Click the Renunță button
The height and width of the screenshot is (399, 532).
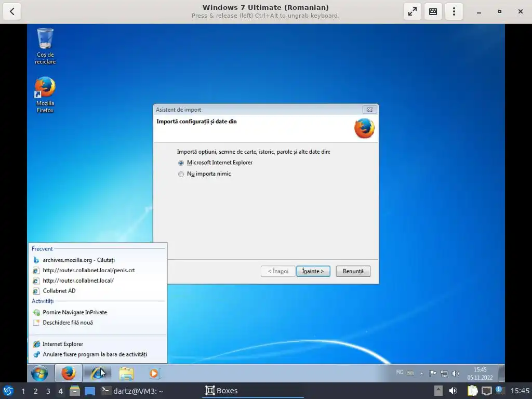(x=353, y=271)
